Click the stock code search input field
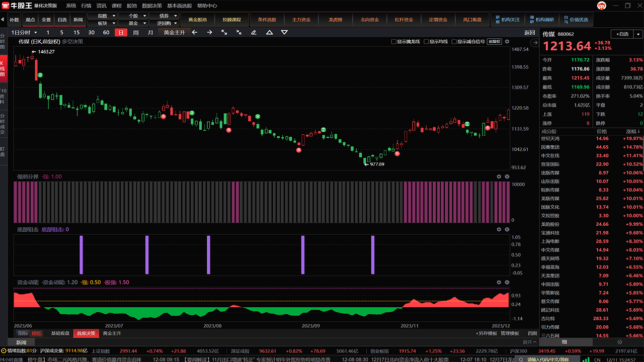644x362 pixels. (547, 359)
